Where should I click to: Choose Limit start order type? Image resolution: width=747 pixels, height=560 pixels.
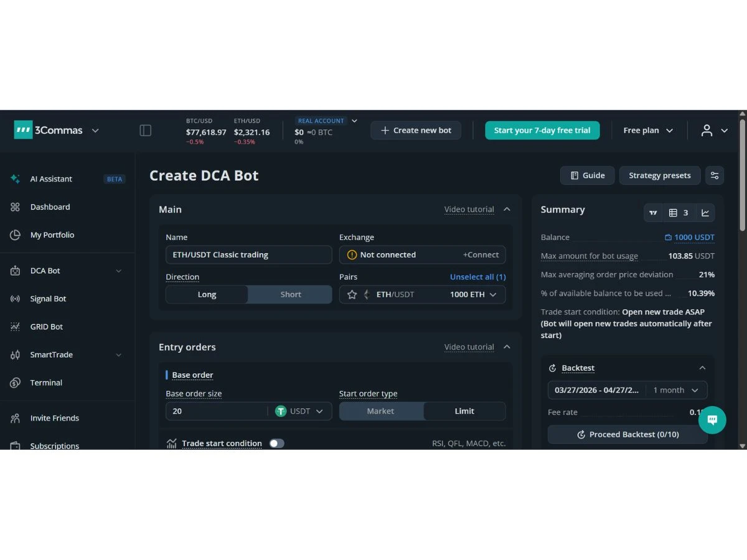(x=464, y=411)
